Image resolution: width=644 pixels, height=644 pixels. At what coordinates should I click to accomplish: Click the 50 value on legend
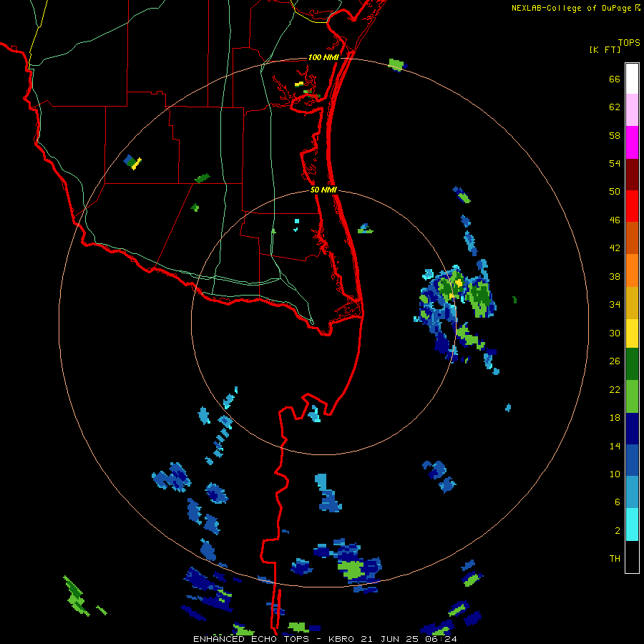point(615,191)
